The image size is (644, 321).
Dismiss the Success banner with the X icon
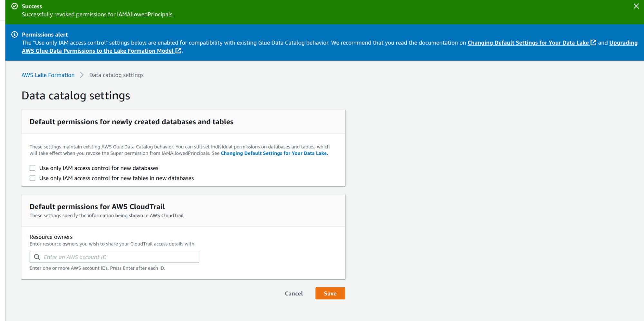click(636, 6)
